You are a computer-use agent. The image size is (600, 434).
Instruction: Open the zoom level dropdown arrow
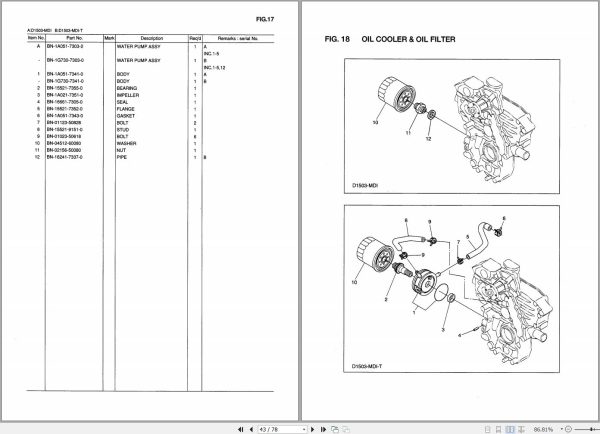pyautogui.click(x=562, y=429)
